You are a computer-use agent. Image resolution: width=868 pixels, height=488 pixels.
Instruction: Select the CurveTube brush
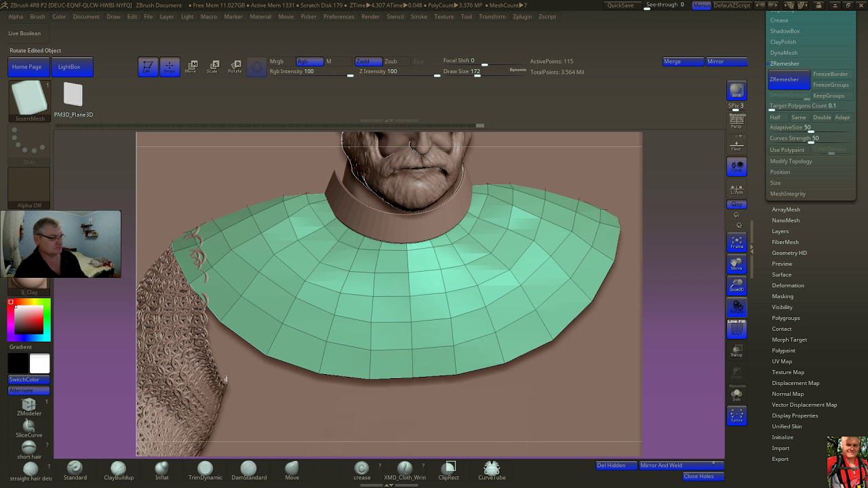click(492, 469)
